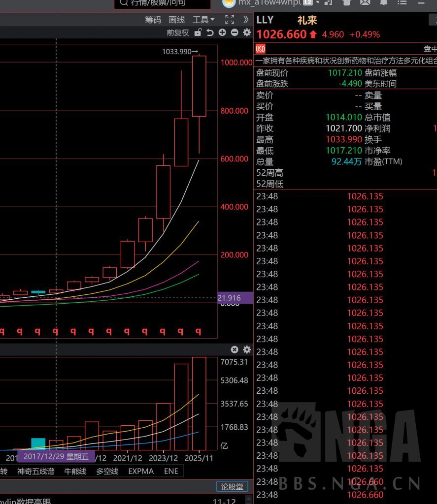This screenshot has height=504, width=437.
Task: Zoom out the K-line chart with minus
Action: (x=235, y=32)
